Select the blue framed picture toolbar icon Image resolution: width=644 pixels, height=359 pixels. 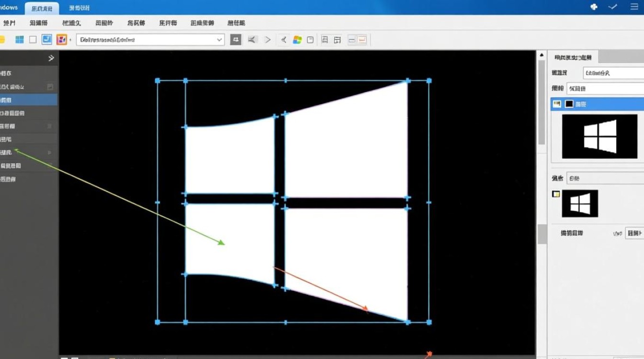tap(46, 40)
